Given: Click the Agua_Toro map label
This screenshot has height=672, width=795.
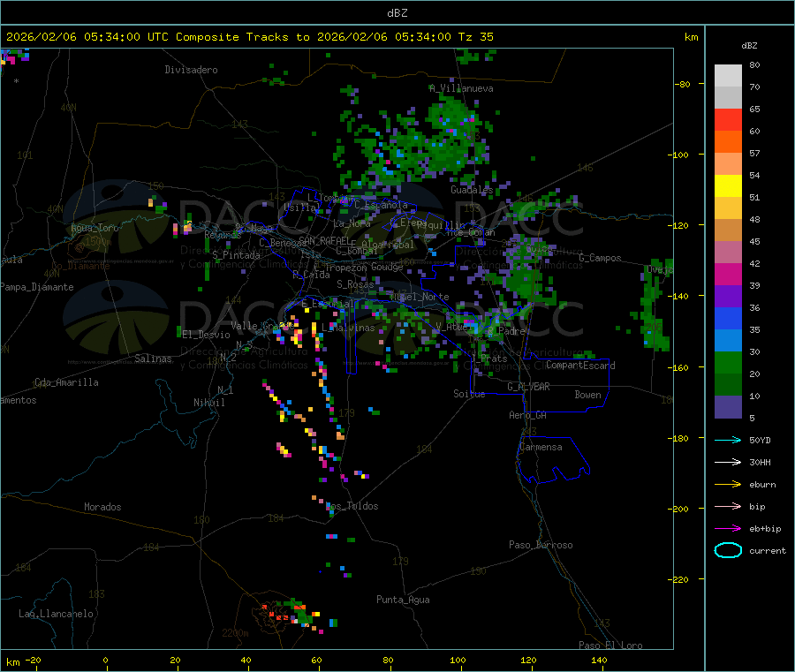Looking at the screenshot, I should [95, 228].
